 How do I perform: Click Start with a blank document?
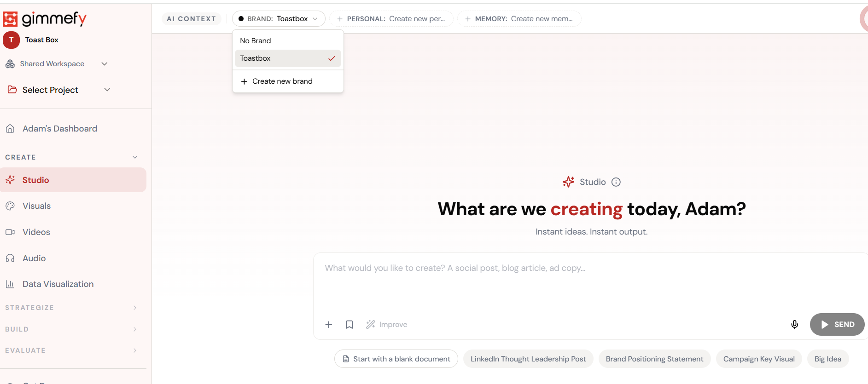pyautogui.click(x=396, y=359)
